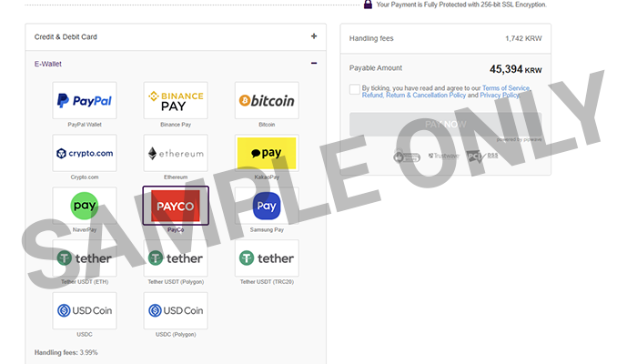637x364 pixels.
Task: Select Tether USDT (ETH) option
Action: [x=85, y=258]
